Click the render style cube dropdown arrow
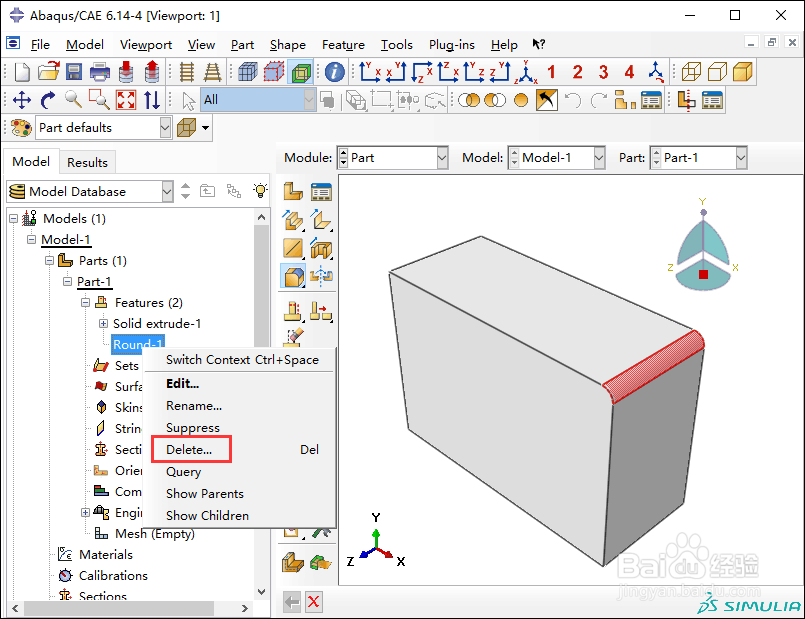This screenshot has height=619, width=805. point(205,128)
